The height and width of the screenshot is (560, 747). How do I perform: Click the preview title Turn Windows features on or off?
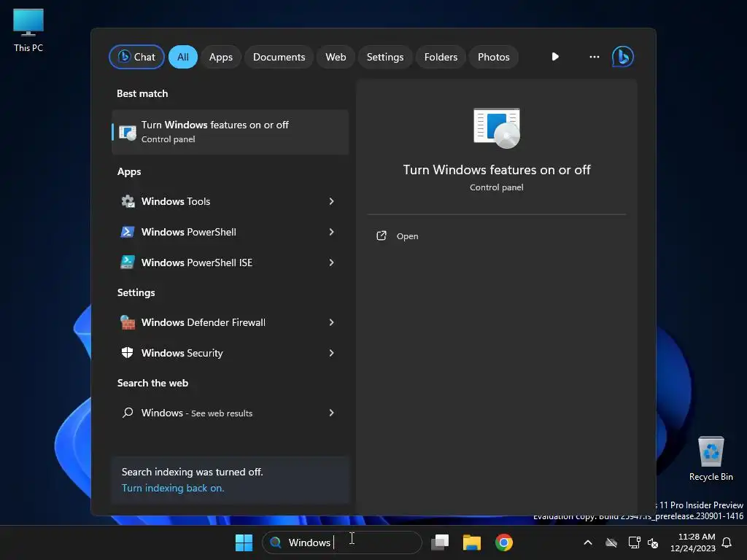tap(496, 170)
